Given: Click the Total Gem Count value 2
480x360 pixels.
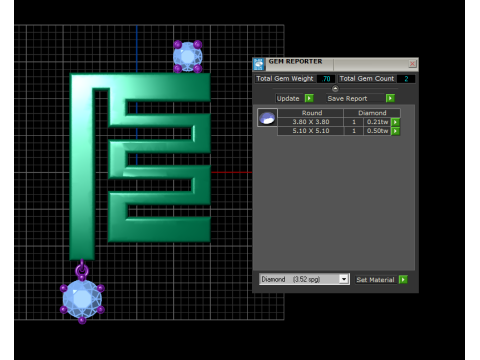Looking at the screenshot, I should 406,79.
